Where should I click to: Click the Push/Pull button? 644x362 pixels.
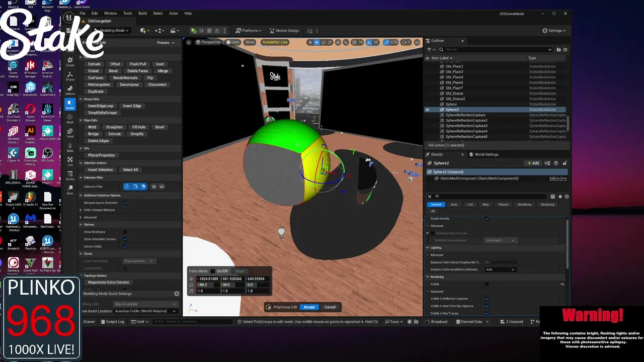[138, 64]
